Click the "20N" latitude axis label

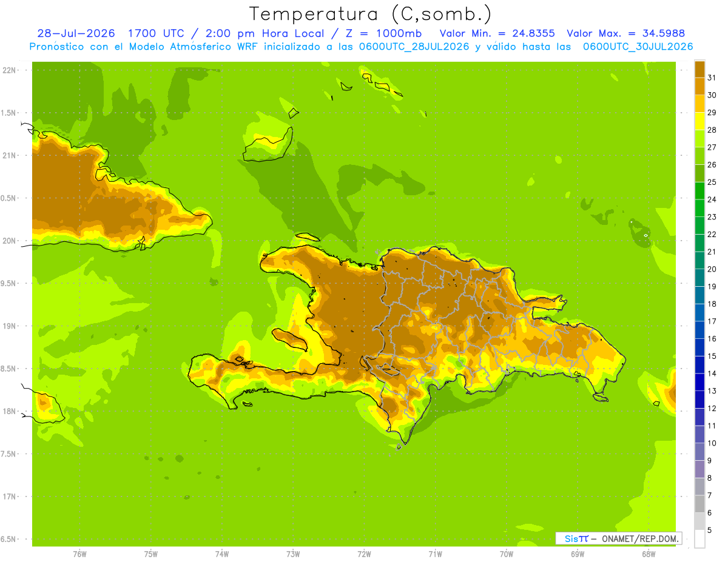tap(9, 241)
